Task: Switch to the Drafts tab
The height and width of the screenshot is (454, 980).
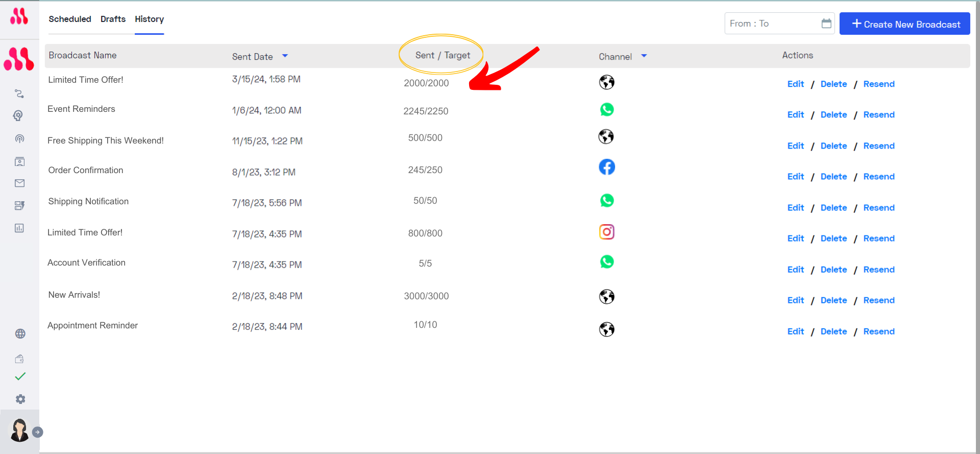Action: tap(113, 19)
